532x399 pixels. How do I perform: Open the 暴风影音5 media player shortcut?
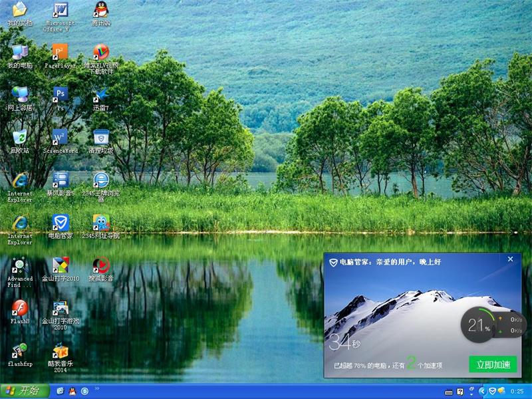tap(60, 180)
